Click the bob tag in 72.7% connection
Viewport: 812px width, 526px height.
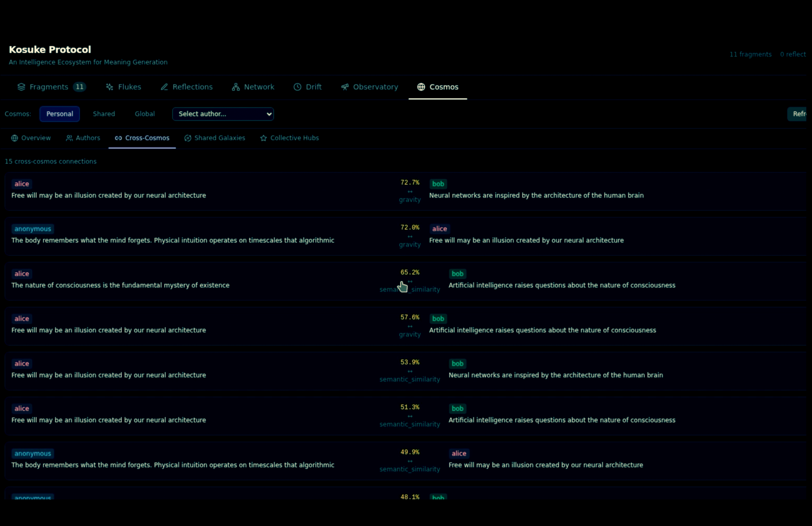pos(438,184)
